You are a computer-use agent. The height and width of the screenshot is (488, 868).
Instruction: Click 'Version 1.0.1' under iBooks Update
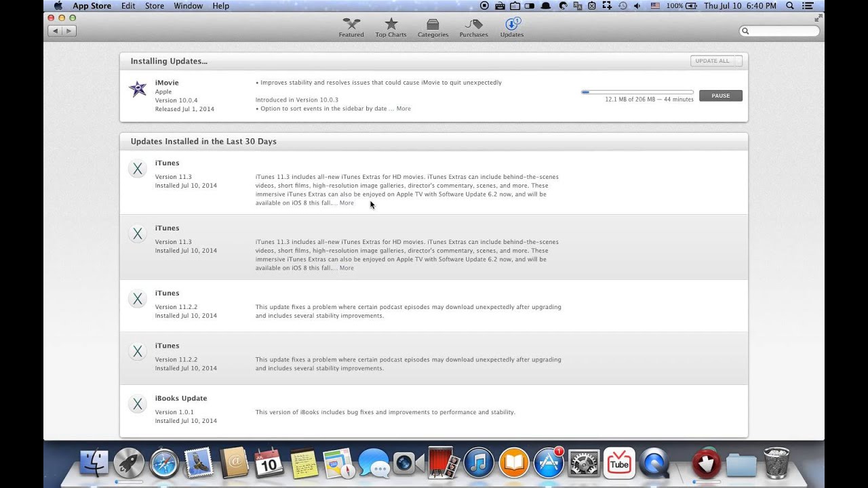click(174, 412)
